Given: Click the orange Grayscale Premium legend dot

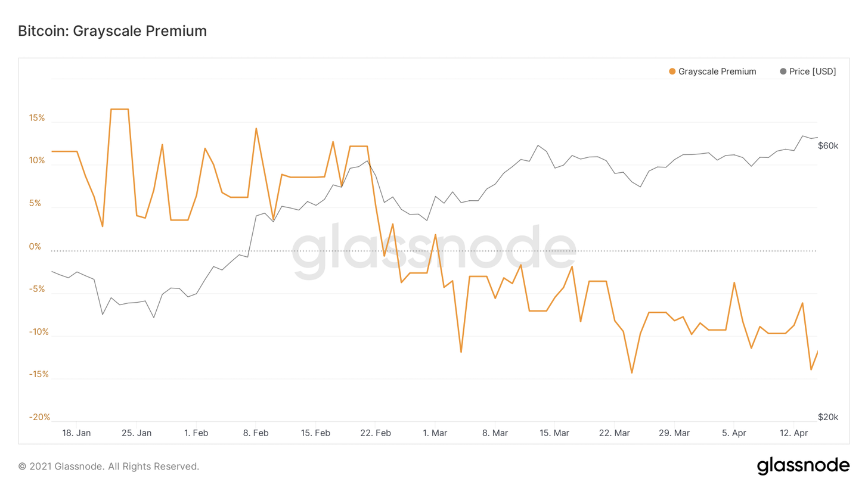Looking at the screenshot, I should tap(672, 72).
